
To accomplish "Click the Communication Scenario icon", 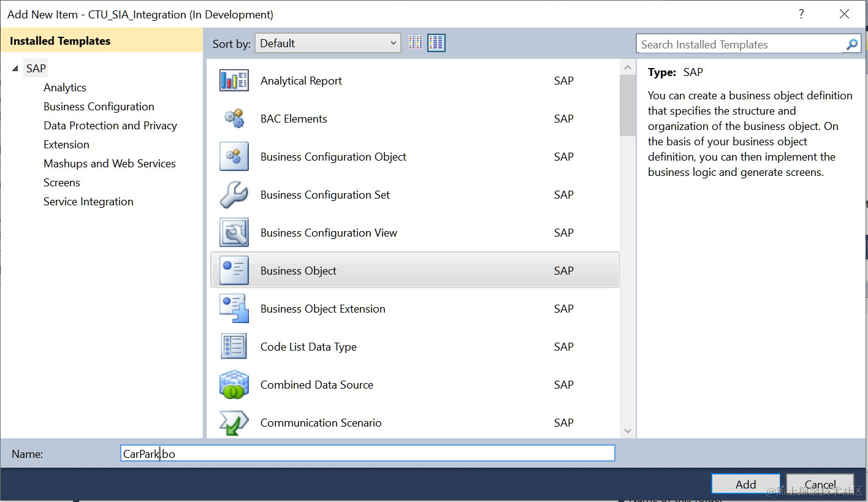I will pos(234,422).
